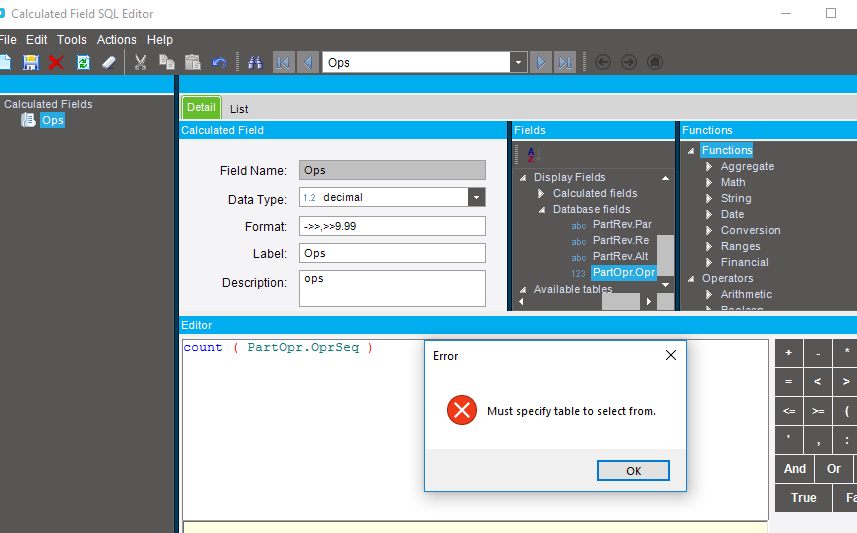Screen dimensions: 857x533
Task: Click the greater-than-or-equal operator button
Action: pyautogui.click(x=818, y=411)
